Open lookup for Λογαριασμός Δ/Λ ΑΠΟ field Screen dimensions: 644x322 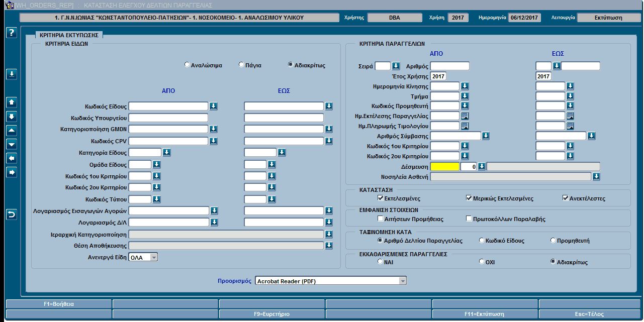214,222
